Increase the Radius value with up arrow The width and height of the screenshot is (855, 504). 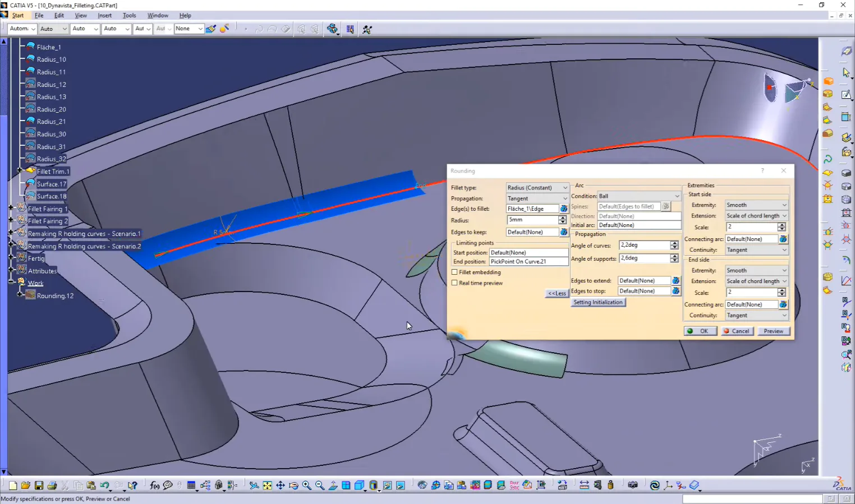click(x=563, y=218)
